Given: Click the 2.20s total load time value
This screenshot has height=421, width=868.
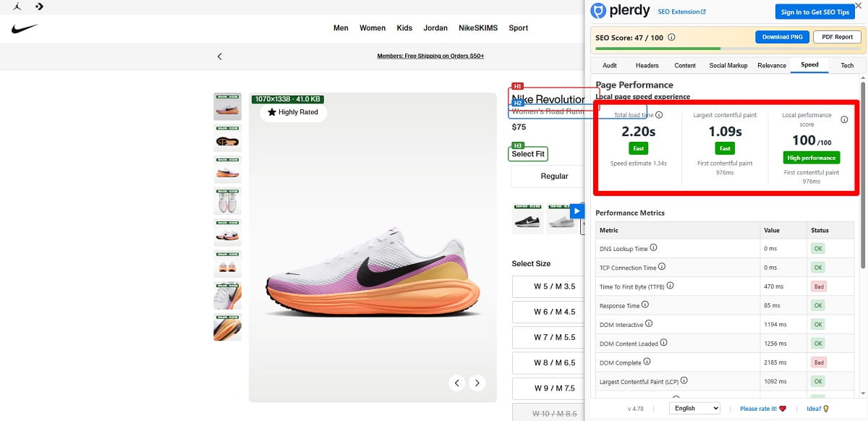Looking at the screenshot, I should 639,132.
